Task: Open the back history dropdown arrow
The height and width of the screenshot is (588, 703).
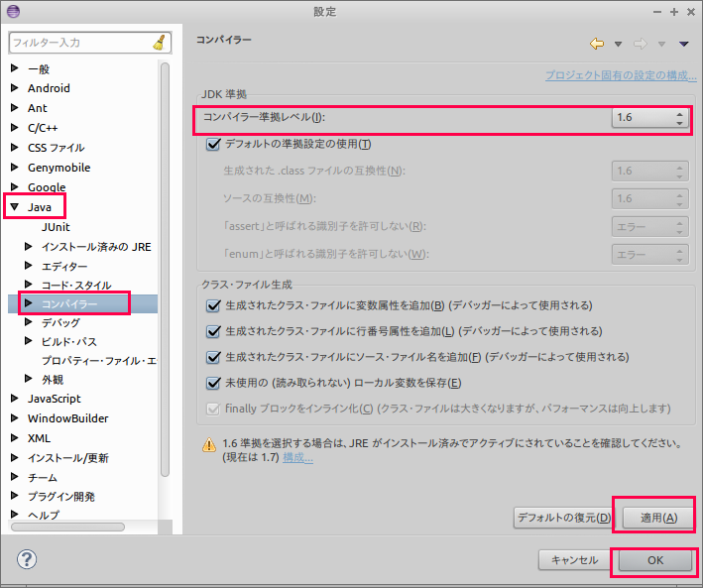Action: [618, 44]
